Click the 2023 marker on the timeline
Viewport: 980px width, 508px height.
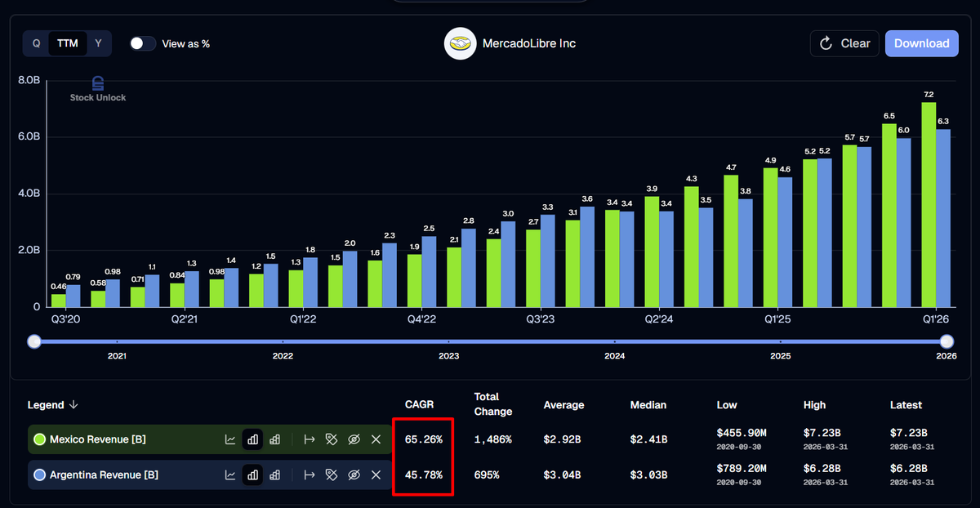click(448, 356)
